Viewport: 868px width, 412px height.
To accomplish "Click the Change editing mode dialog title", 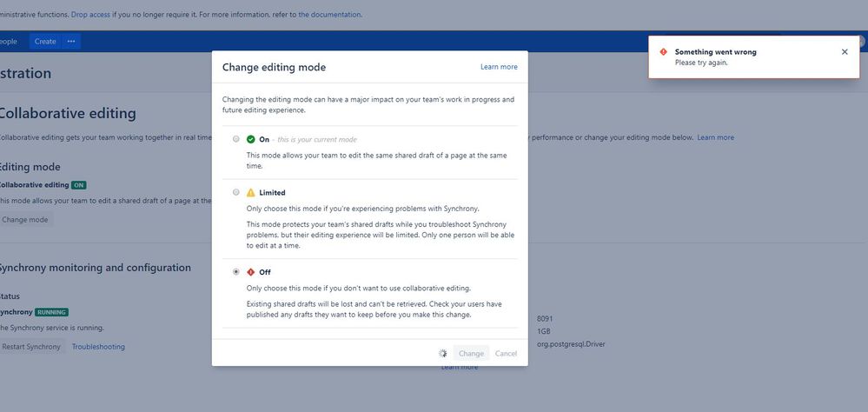I will (x=274, y=67).
